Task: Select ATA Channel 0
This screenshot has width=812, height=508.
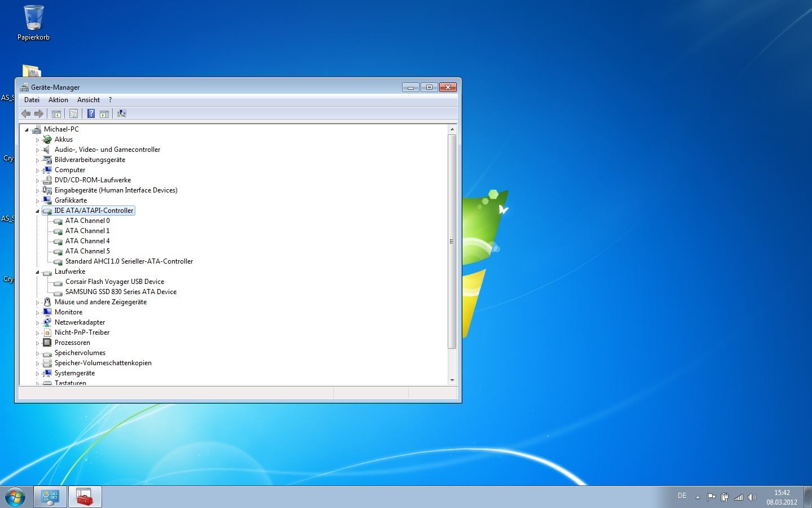Action: point(87,221)
